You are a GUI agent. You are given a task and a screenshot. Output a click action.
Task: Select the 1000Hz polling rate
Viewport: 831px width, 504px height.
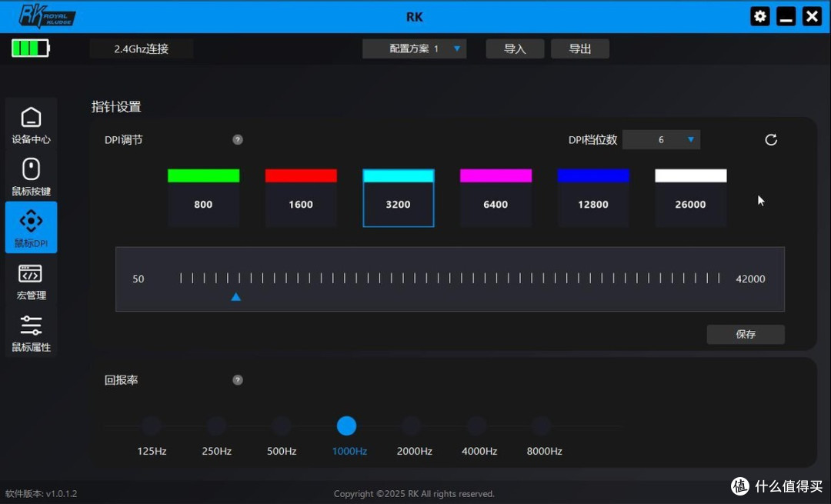pos(346,426)
